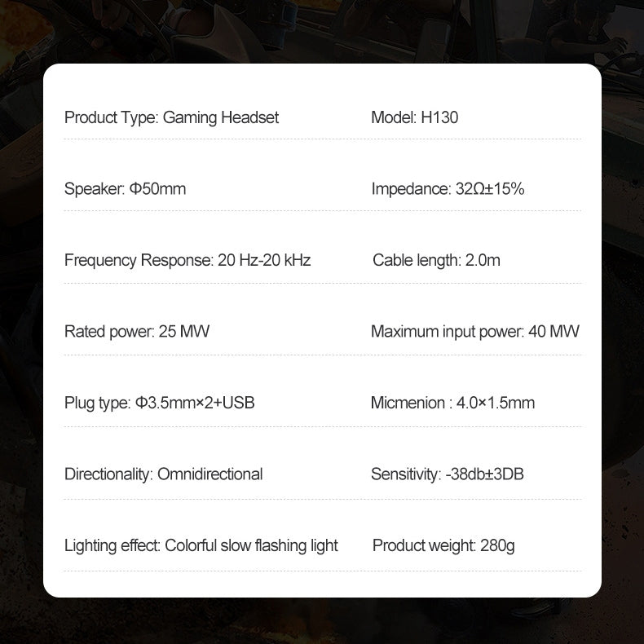Click the 'Maximum input power' label
Image resolution: width=644 pixels, height=644 pixels.
(x=446, y=332)
